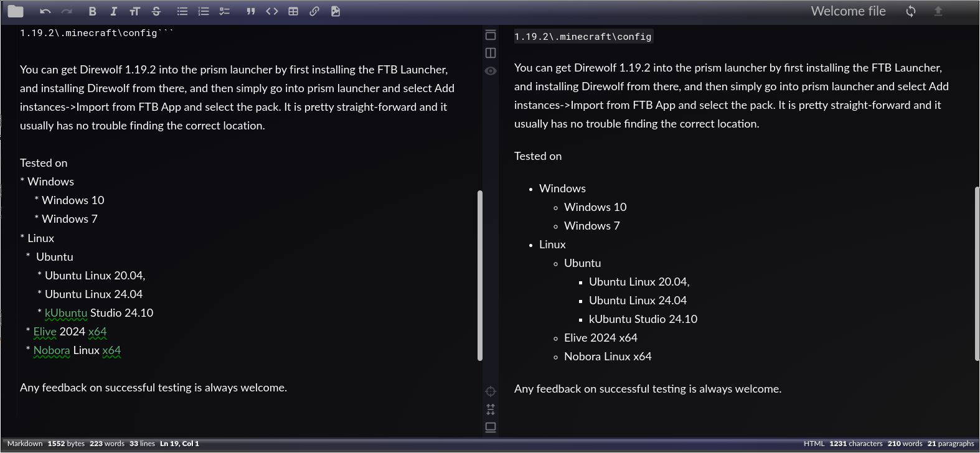
Task: Click the editor pane vertical scrollbar
Action: [x=480, y=275]
